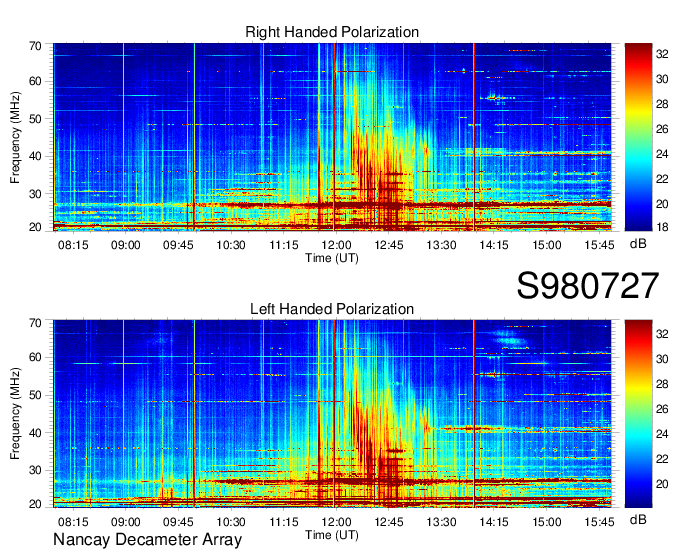Viewport: 680px width, 552px height.
Task: Click 32 value on right-handed color bar scale
Action: coord(662,54)
